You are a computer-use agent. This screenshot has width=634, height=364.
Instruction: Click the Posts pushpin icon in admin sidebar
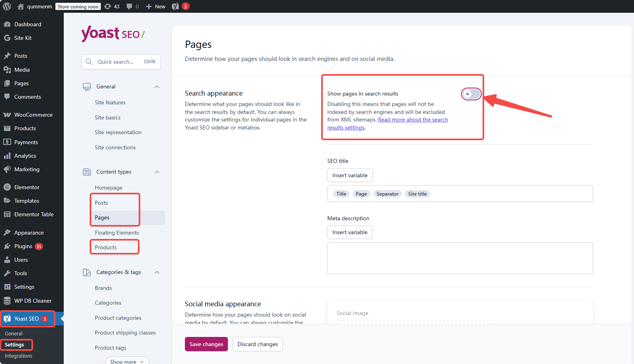point(7,56)
